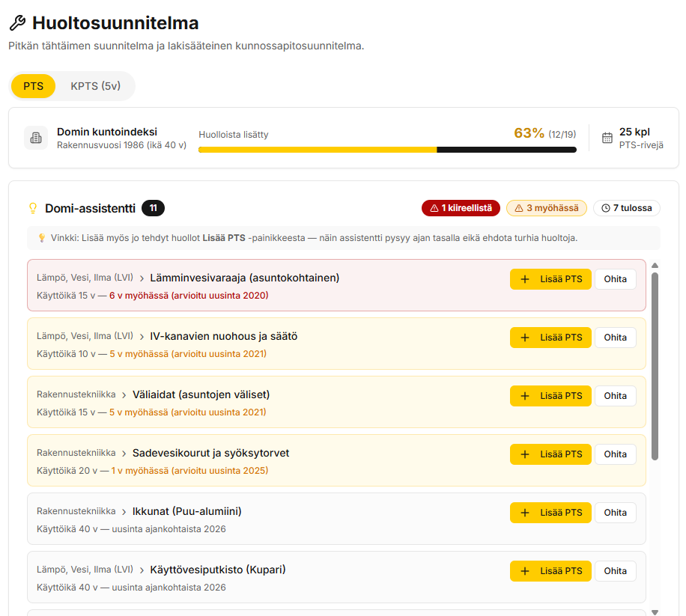The image size is (686, 616).
Task: Click the chevron in the Lämminvesivaraaja row
Action: point(142,278)
